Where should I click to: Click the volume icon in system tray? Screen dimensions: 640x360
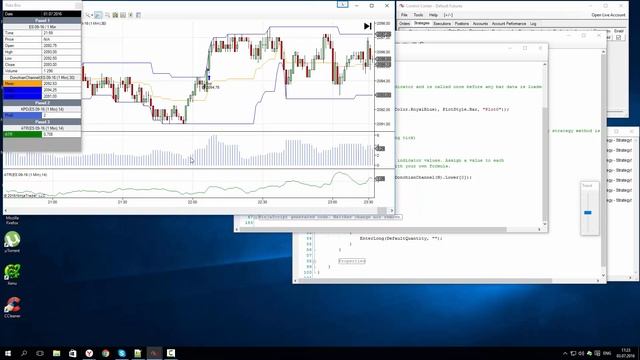coord(581,353)
